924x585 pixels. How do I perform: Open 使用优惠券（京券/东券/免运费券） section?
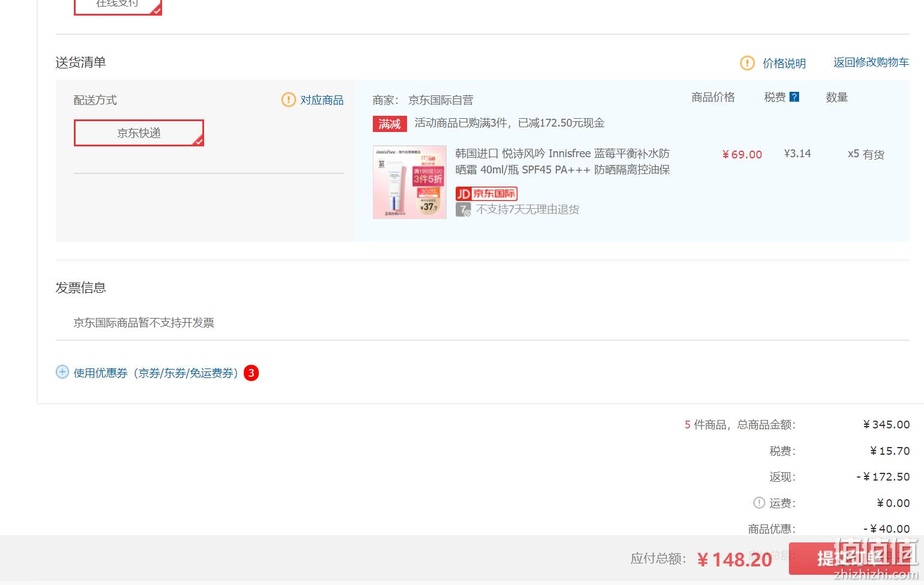tap(157, 373)
